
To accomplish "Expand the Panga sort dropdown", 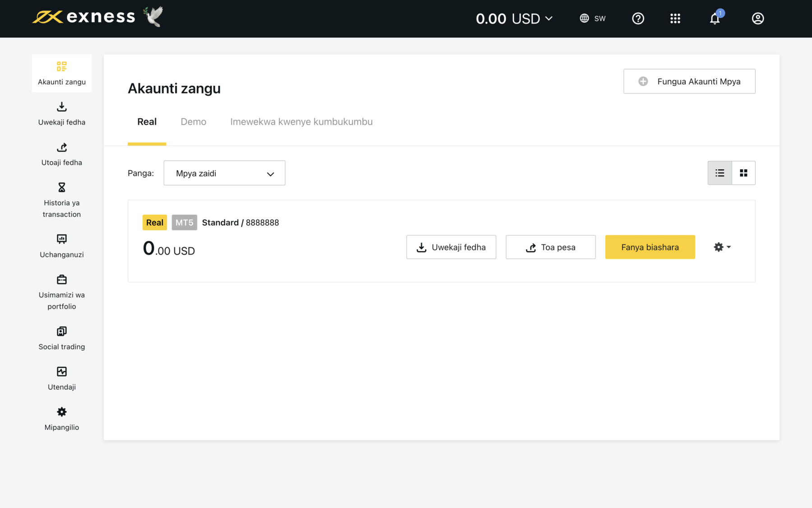I will (224, 173).
